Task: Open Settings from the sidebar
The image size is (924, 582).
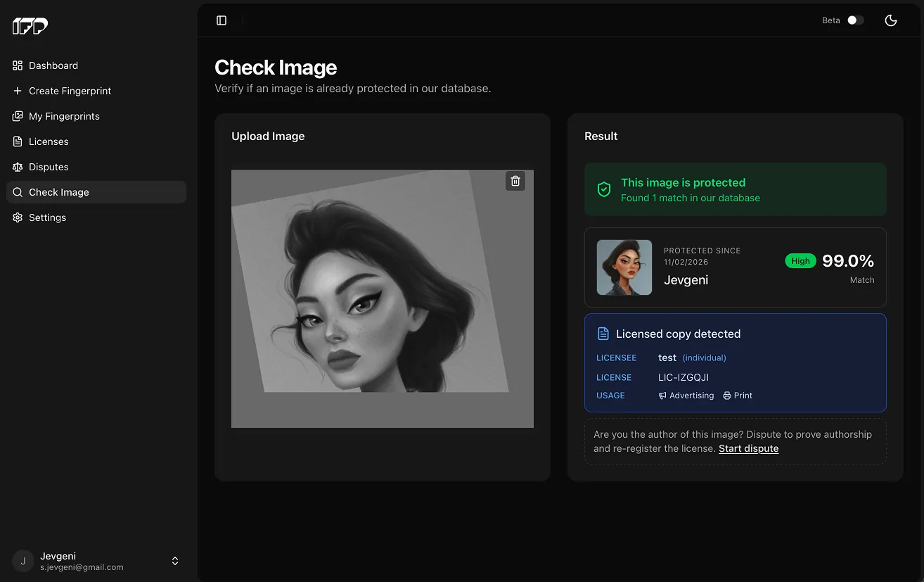Action: point(96,217)
